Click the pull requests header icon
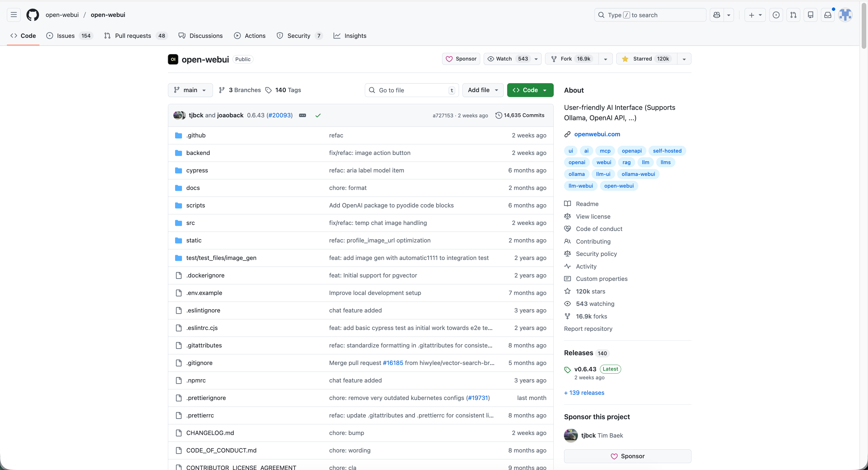 point(793,15)
